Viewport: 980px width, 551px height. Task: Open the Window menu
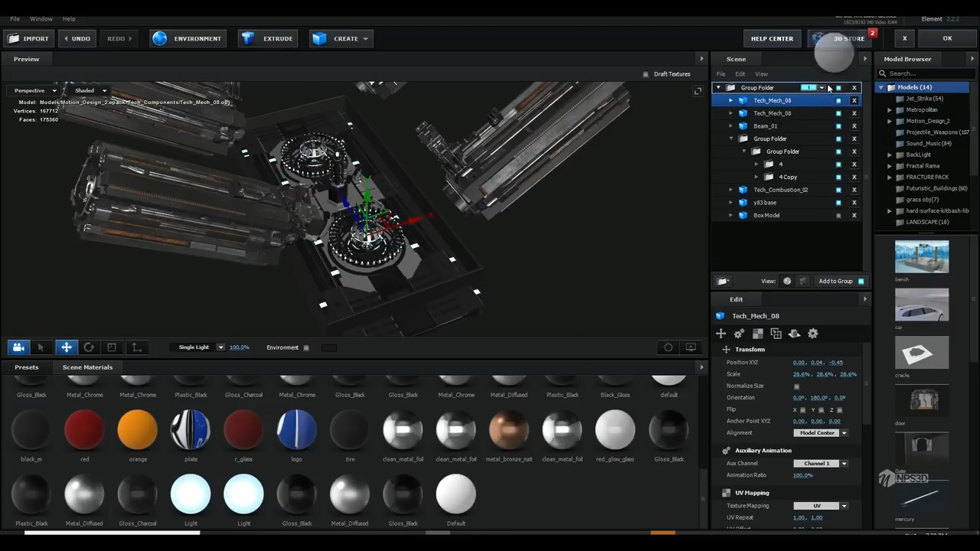pyautogui.click(x=41, y=18)
